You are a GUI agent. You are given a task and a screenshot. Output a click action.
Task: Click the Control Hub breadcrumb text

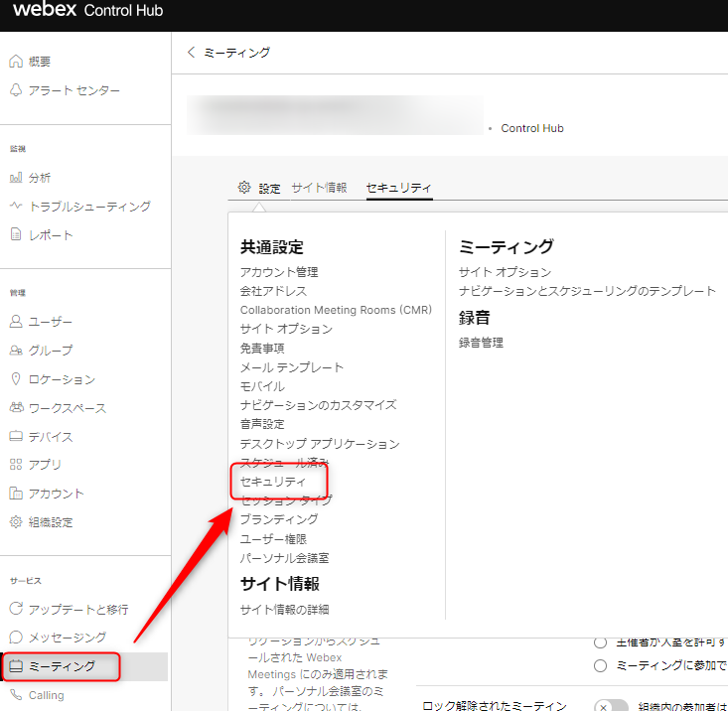[532, 128]
